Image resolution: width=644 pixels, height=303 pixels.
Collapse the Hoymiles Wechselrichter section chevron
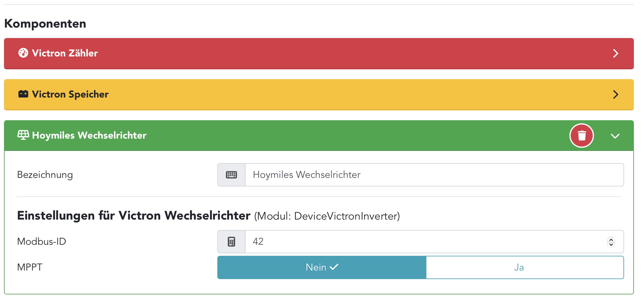(615, 136)
